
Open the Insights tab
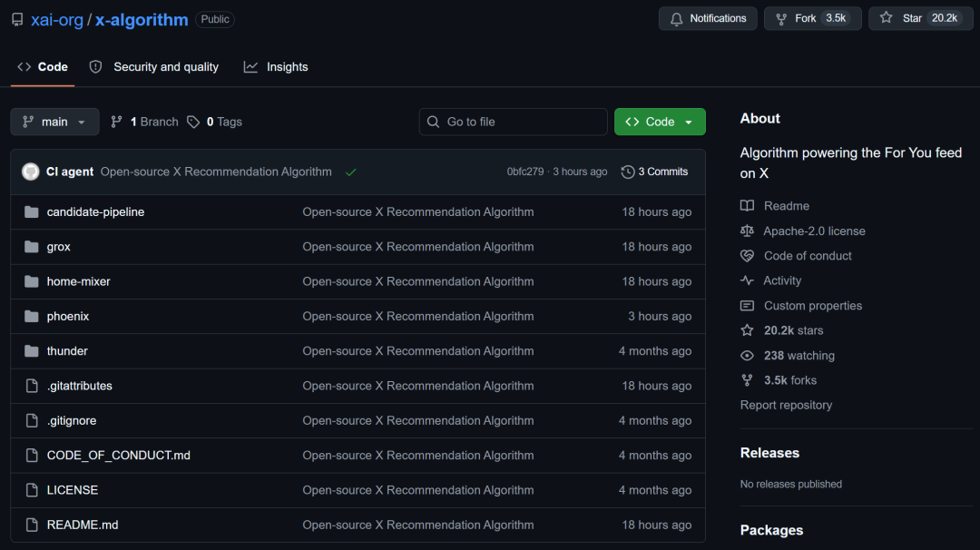(x=276, y=67)
